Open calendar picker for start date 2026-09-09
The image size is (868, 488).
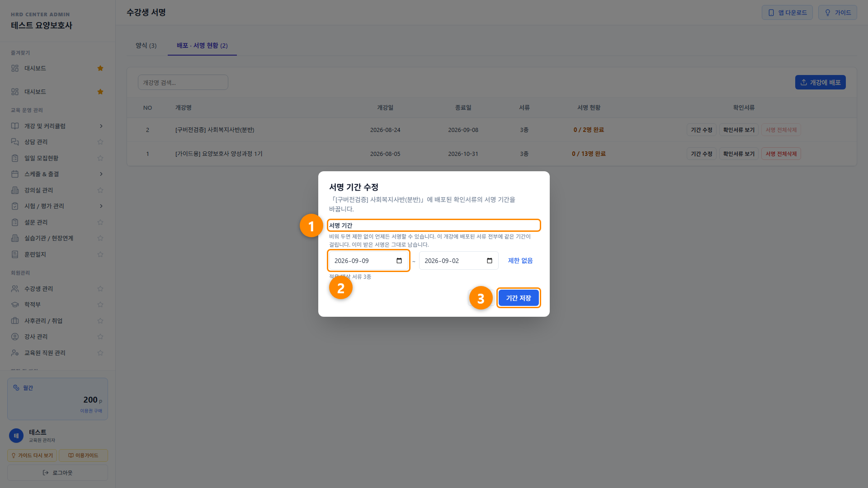tap(399, 261)
